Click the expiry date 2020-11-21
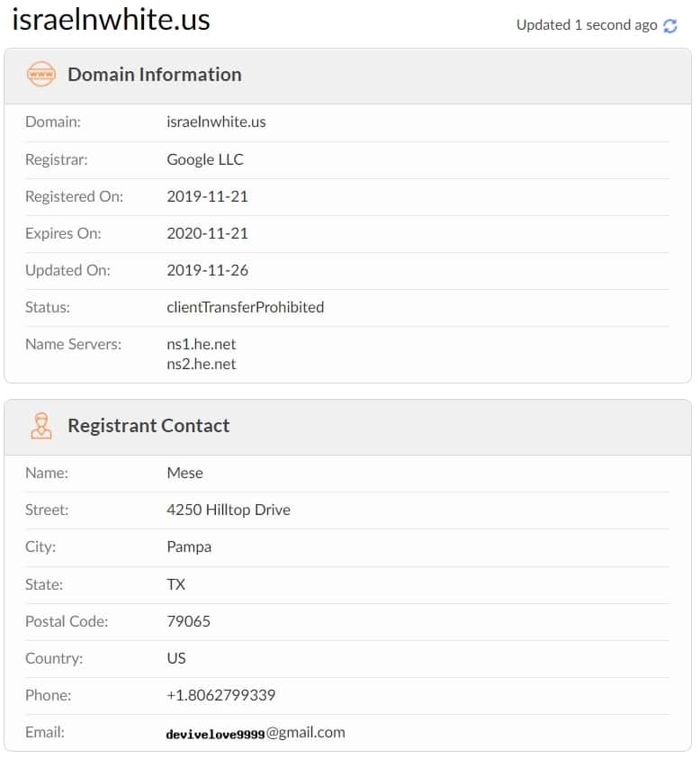700x759 pixels. [x=207, y=233]
